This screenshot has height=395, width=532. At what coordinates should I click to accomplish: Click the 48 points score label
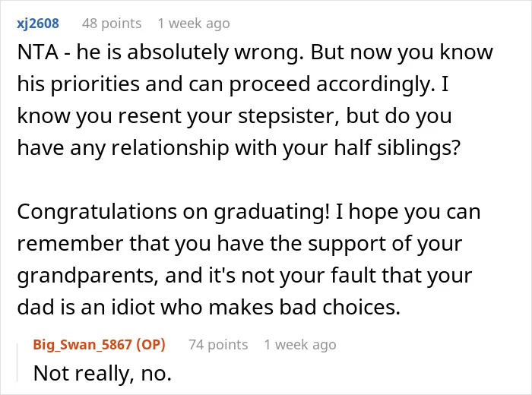click(112, 24)
